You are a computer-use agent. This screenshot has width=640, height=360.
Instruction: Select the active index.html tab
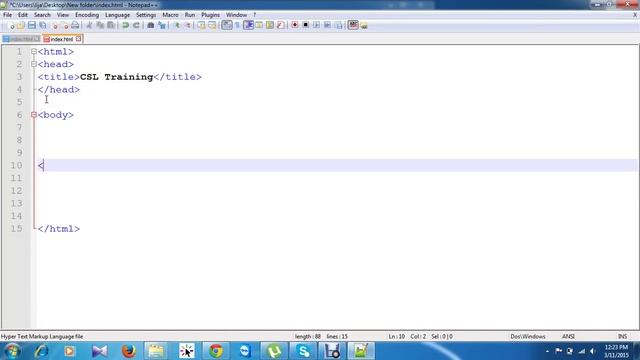click(62, 39)
